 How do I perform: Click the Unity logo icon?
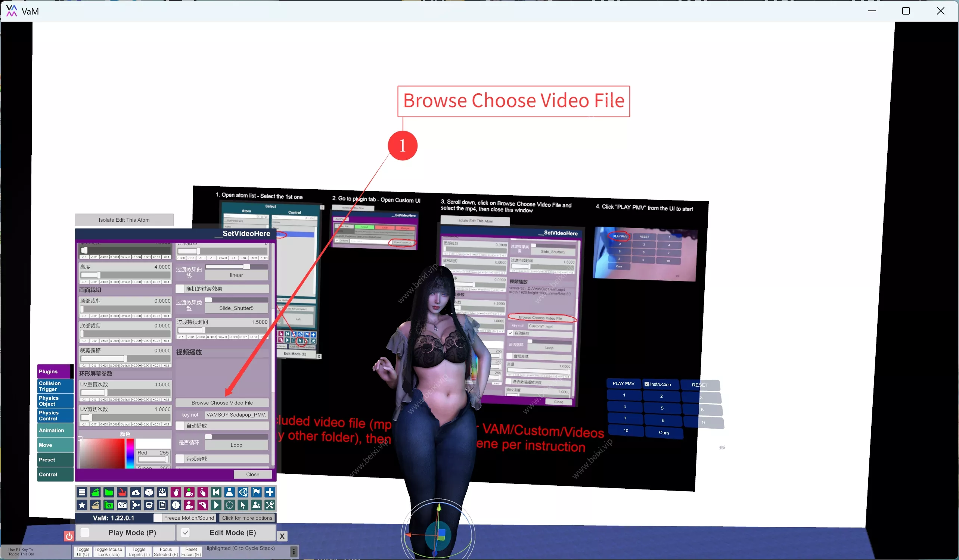(243, 492)
